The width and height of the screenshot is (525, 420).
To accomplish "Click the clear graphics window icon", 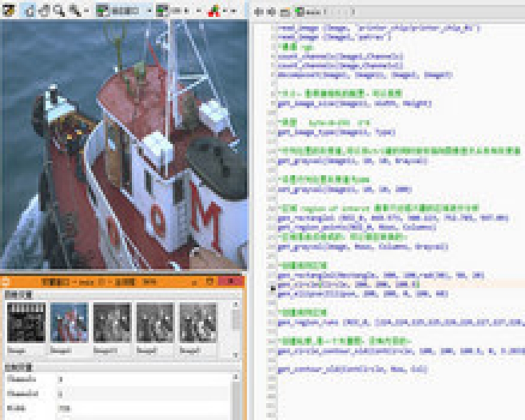I will point(8,10).
